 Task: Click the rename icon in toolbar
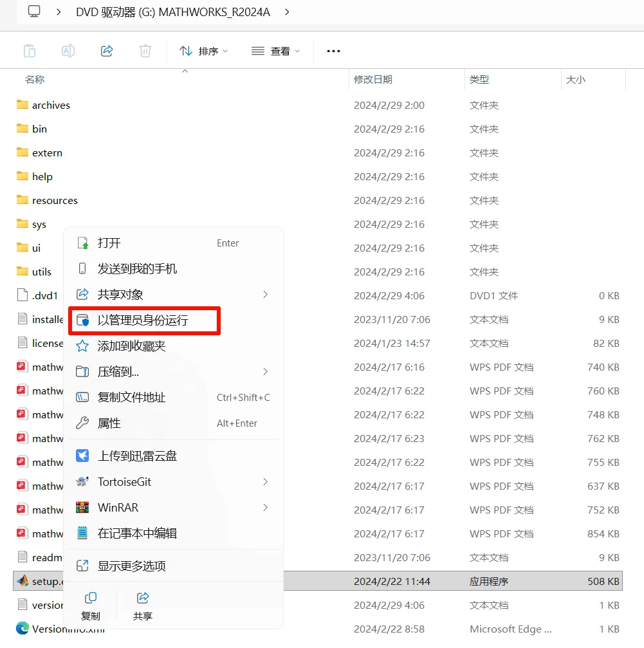[x=68, y=51]
